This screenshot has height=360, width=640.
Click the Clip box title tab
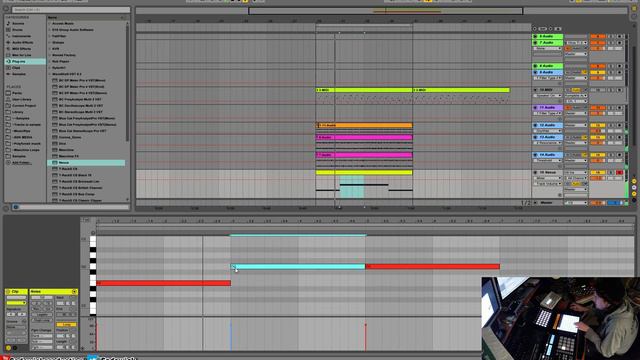[x=16, y=291]
